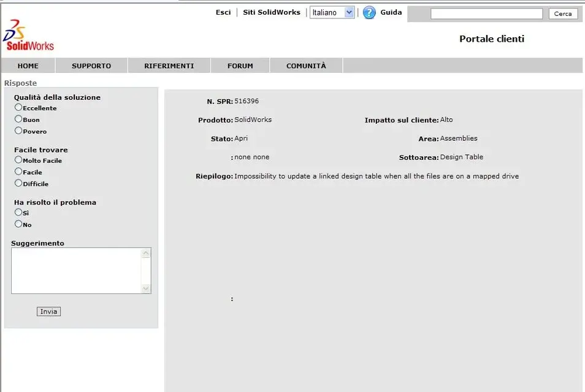Image resolution: width=585 pixels, height=392 pixels.
Task: Click the Portale clienti heading
Action: pos(492,39)
